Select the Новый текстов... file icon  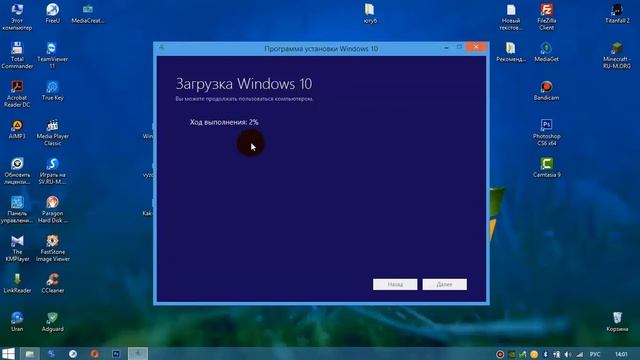(511, 16)
